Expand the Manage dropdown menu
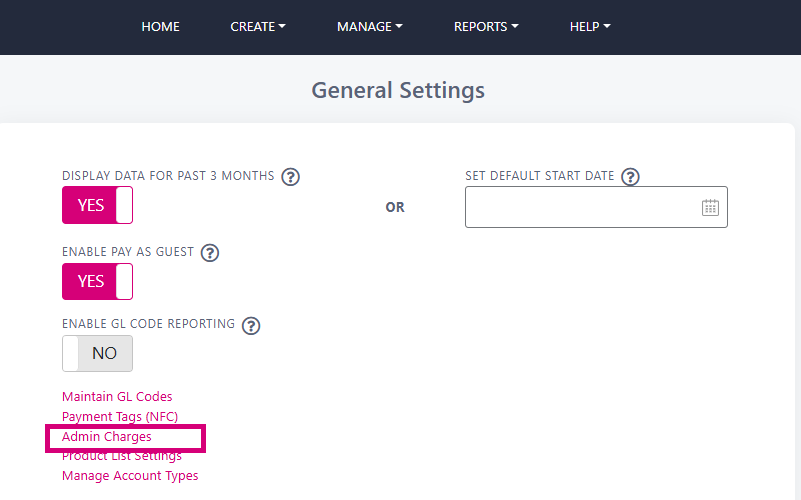Viewport: 801px width, 500px height. (369, 27)
